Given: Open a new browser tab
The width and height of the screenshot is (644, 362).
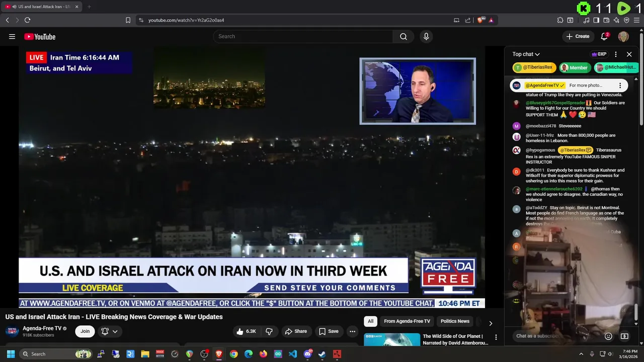Looking at the screenshot, I should pos(89,7).
